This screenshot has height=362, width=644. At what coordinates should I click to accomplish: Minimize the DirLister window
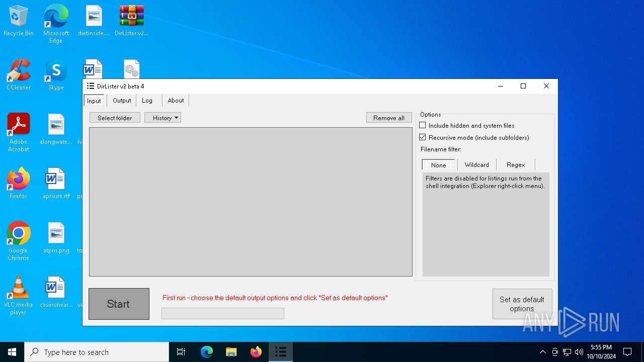pyautogui.click(x=501, y=86)
